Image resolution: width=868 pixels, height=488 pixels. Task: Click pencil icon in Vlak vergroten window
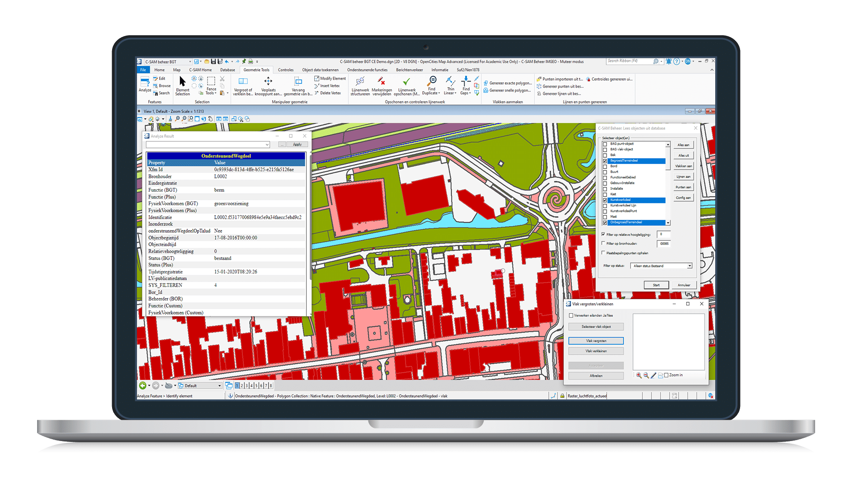pos(653,375)
